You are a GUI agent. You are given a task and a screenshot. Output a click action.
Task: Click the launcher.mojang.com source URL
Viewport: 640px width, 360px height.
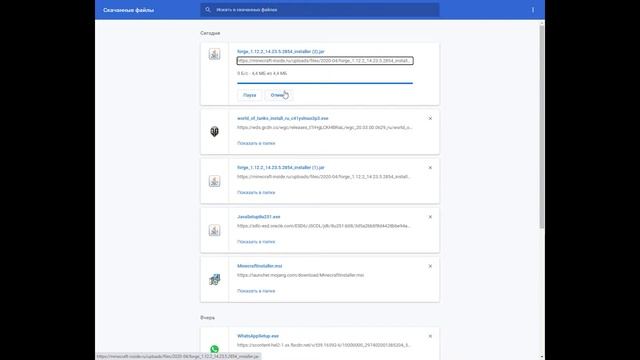click(x=300, y=275)
